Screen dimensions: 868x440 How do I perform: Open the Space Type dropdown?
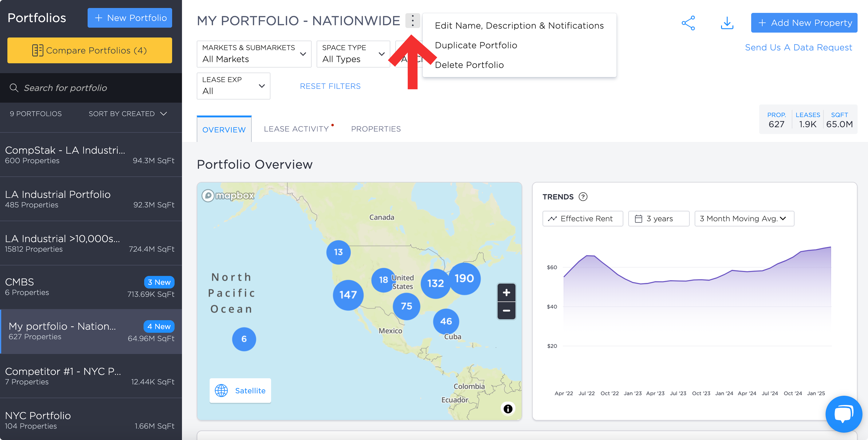pyautogui.click(x=353, y=54)
